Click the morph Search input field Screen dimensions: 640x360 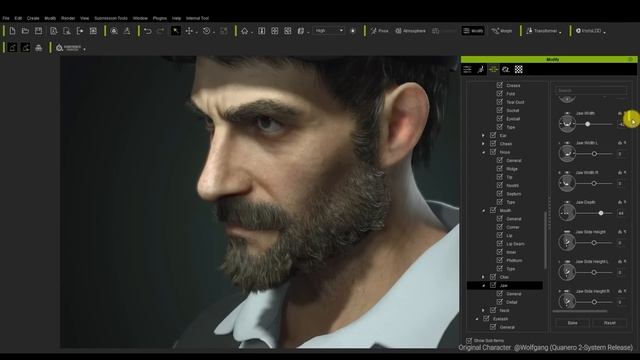(x=591, y=91)
